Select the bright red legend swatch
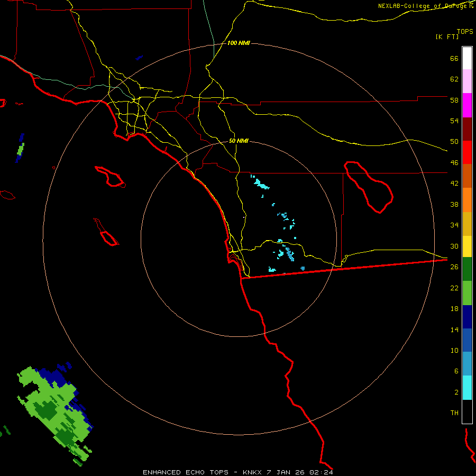This screenshot has height=476, width=476. tap(467, 152)
